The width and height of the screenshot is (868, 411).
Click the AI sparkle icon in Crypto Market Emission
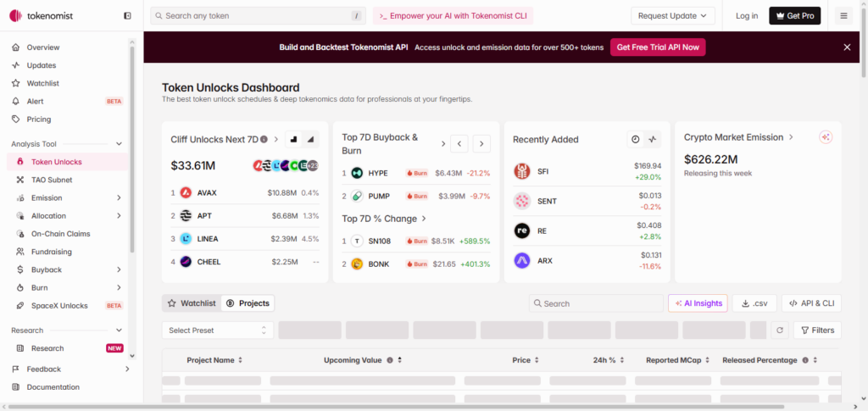pos(826,137)
